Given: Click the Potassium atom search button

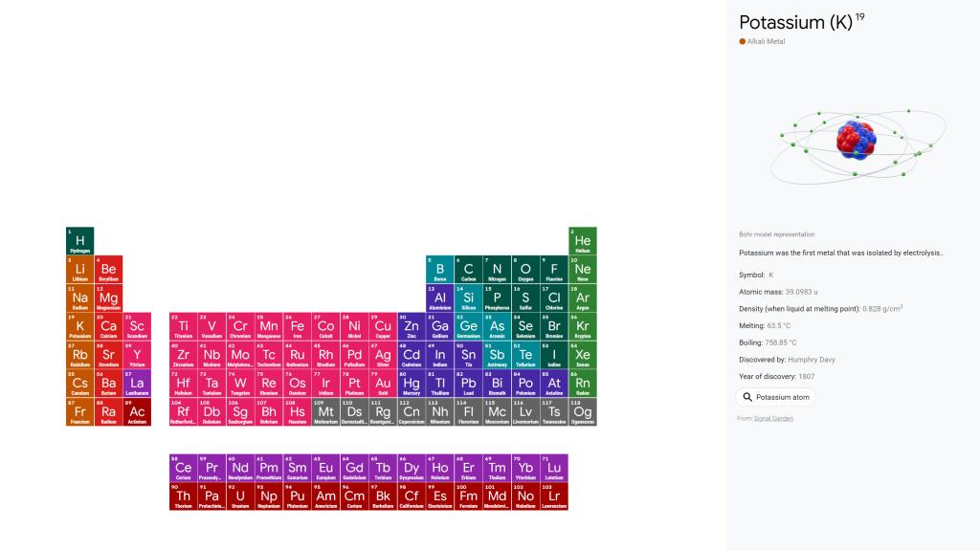Looking at the screenshot, I should (x=775, y=397).
